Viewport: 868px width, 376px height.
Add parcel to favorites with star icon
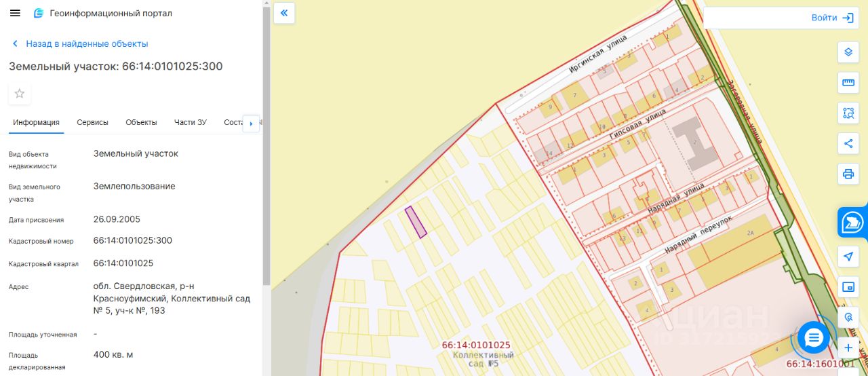[20, 94]
